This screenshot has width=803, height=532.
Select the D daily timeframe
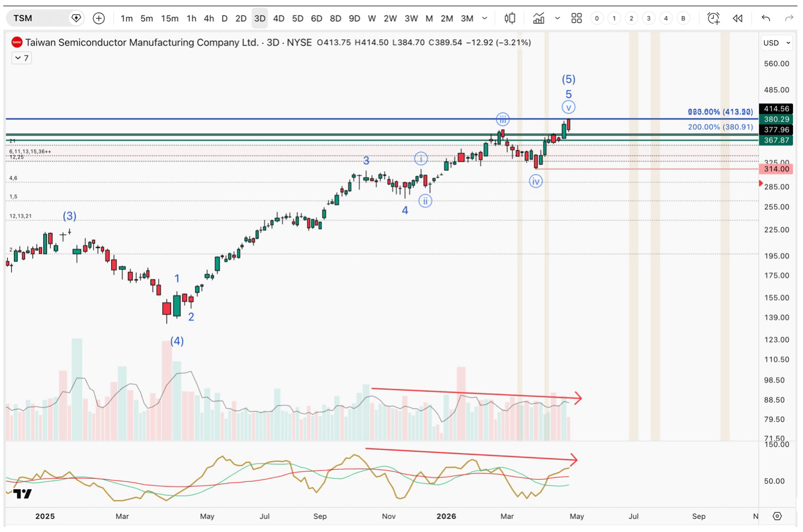click(224, 18)
